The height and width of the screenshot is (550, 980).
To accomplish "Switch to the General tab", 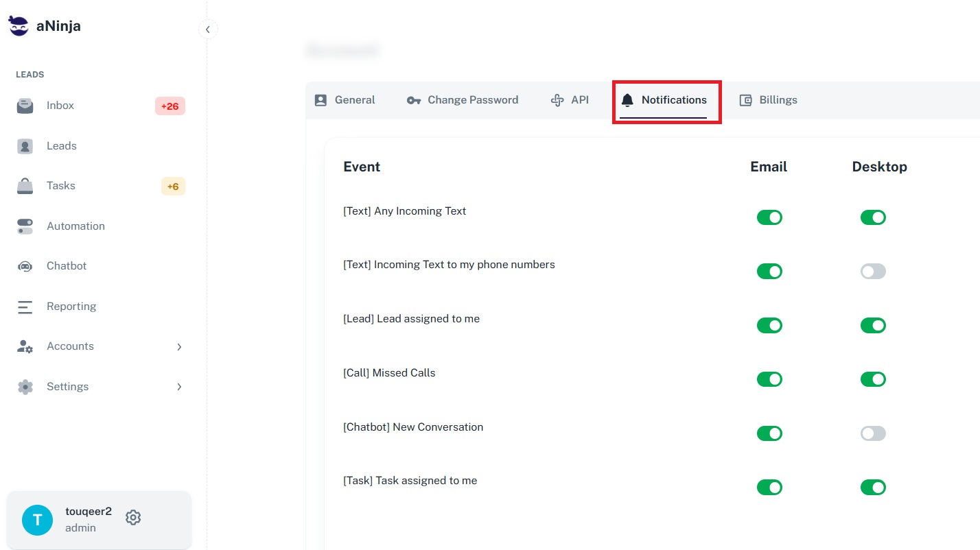I will click(x=345, y=100).
